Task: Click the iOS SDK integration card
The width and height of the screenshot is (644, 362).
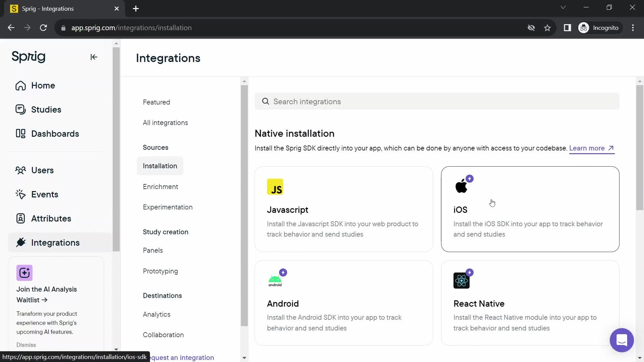Action: click(x=530, y=208)
